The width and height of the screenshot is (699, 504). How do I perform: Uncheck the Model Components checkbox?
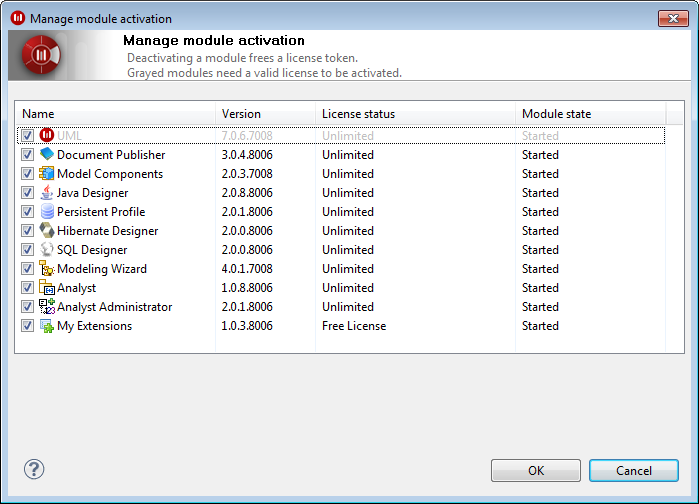(27, 173)
